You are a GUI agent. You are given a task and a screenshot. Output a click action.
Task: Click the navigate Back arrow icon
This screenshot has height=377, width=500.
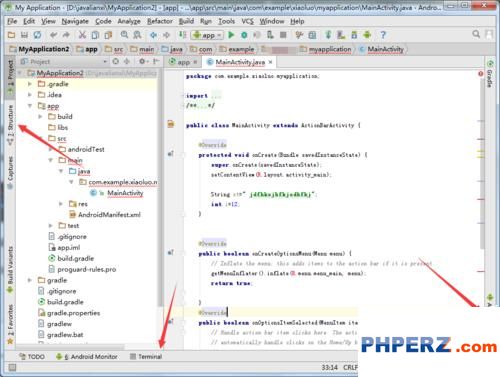click(x=153, y=35)
